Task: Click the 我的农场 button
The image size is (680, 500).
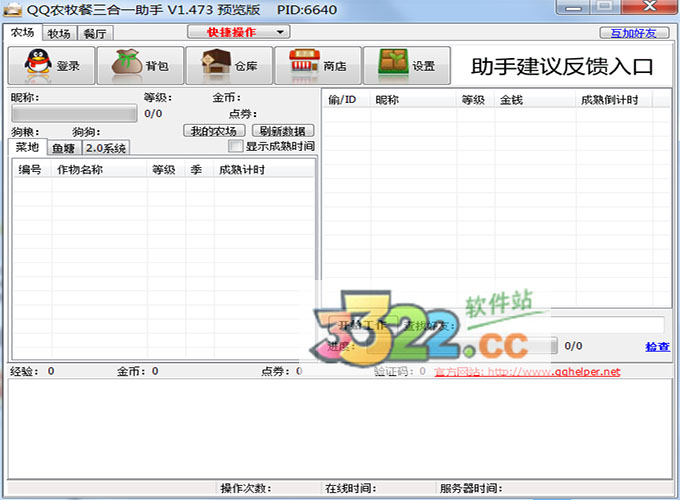Action: pos(215,131)
